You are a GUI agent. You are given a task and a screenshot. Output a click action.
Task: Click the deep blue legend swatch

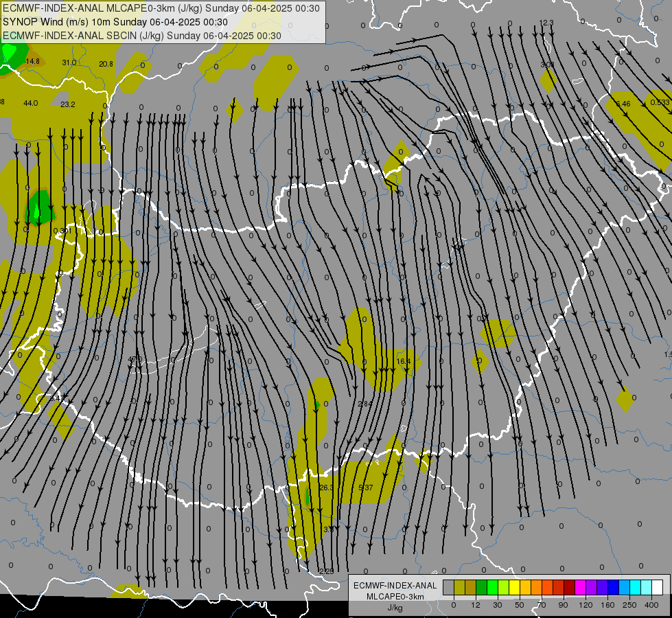coord(613,587)
